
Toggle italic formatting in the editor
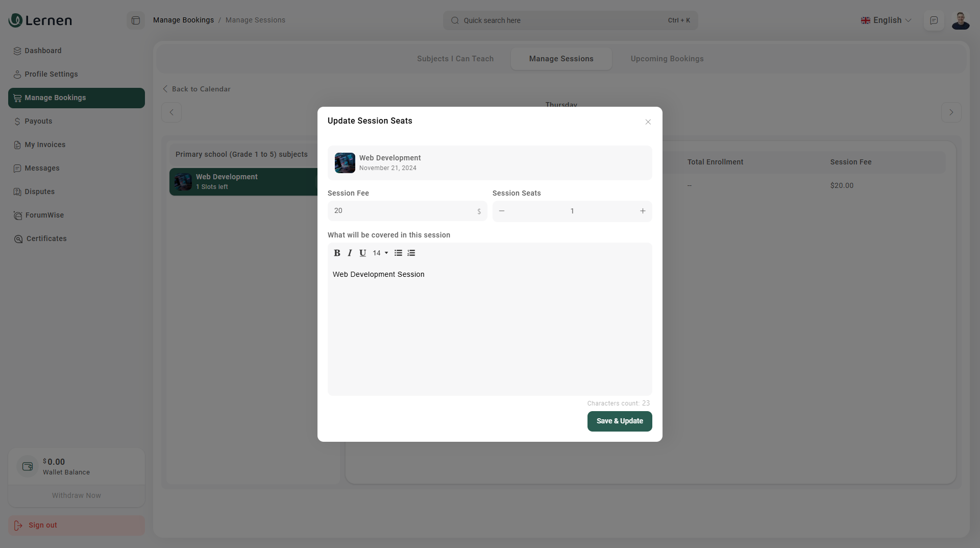350,253
